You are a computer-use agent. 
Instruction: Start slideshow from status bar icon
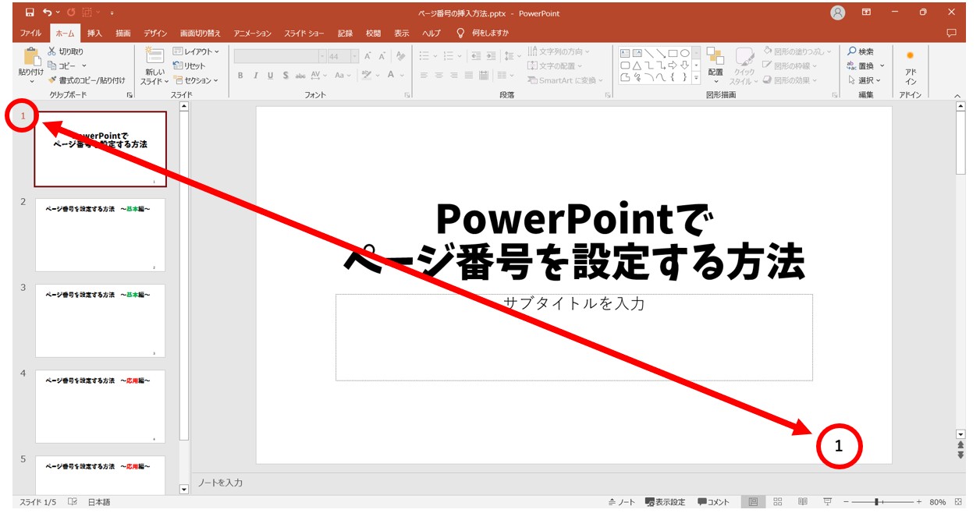pyautogui.click(x=827, y=502)
